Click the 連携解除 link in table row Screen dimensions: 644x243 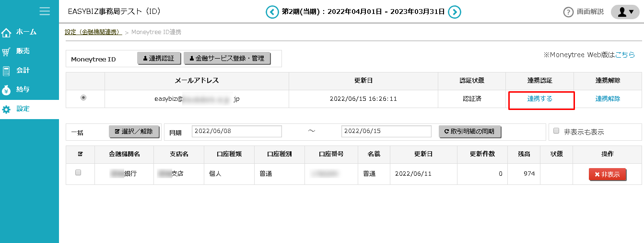click(x=608, y=99)
